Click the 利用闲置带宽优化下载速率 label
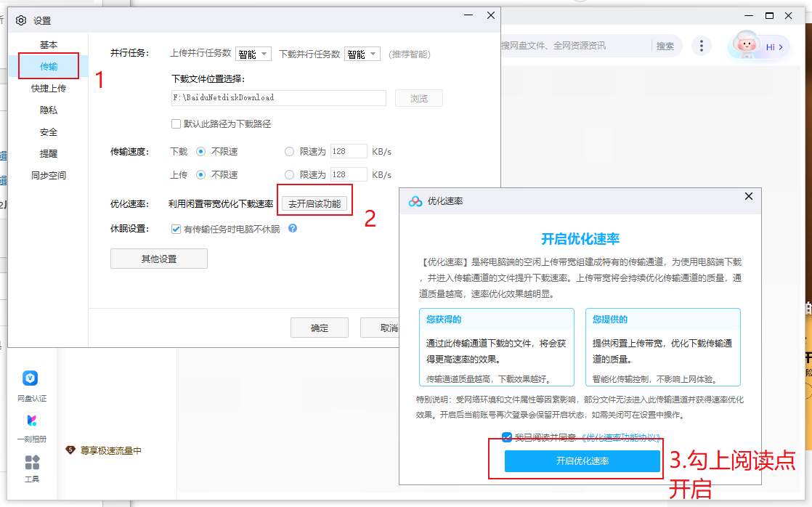 [x=221, y=204]
